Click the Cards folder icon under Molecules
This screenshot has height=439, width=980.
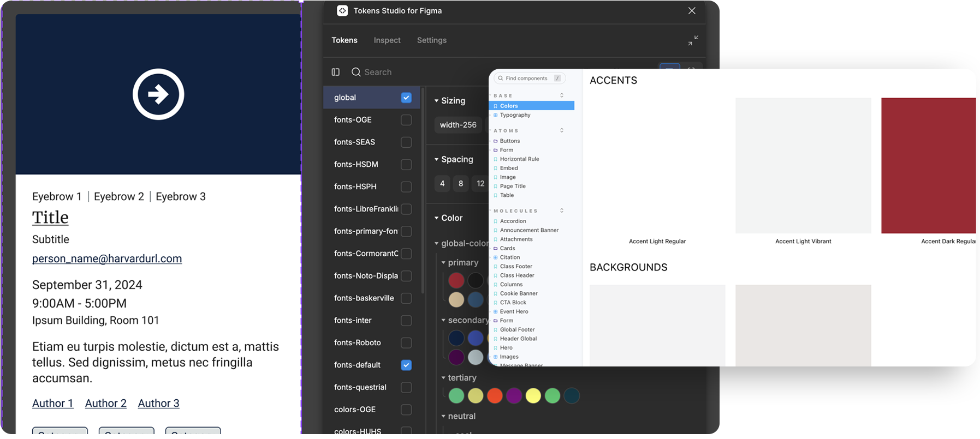tap(496, 248)
